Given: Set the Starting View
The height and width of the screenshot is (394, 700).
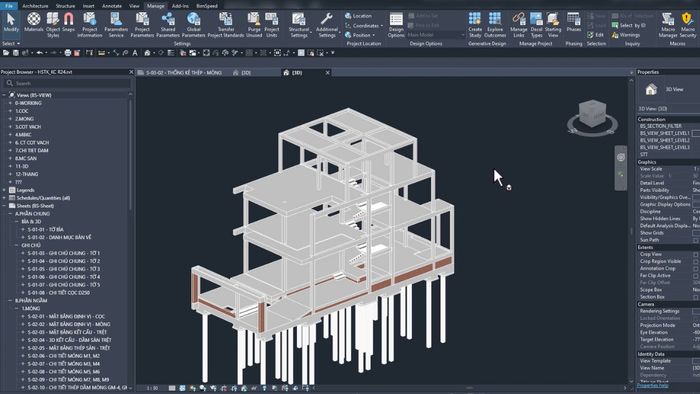Looking at the screenshot, I should [x=553, y=25].
